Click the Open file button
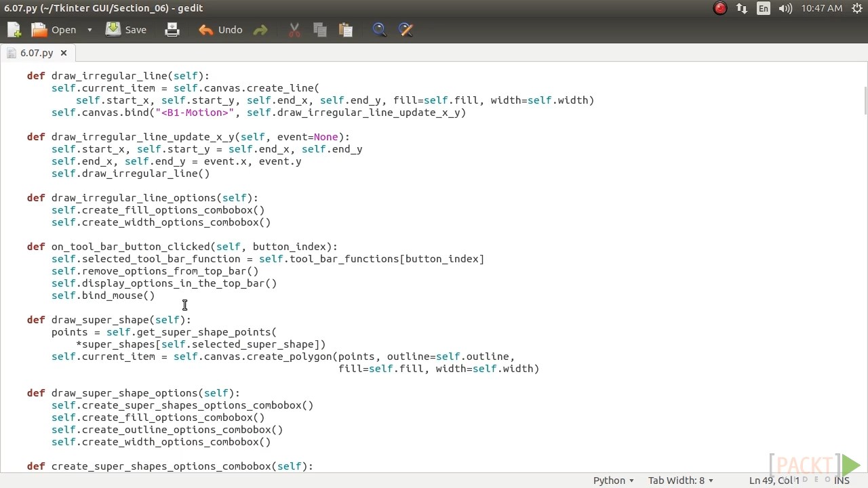Viewport: 868px width, 488px height. [54, 30]
